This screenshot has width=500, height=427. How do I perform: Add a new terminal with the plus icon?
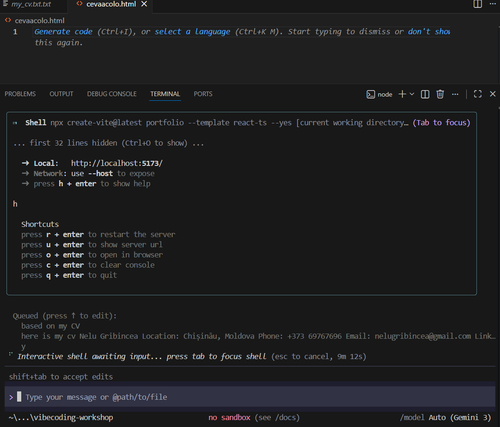click(x=402, y=94)
